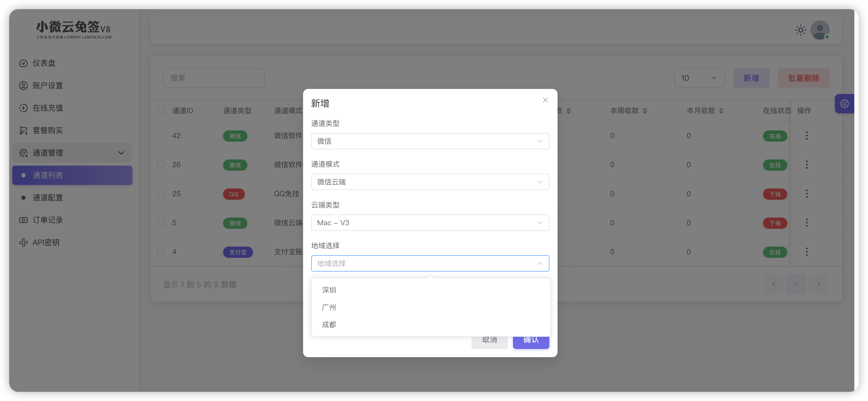
Task: Check the row 25 checkbox
Action: coord(160,193)
